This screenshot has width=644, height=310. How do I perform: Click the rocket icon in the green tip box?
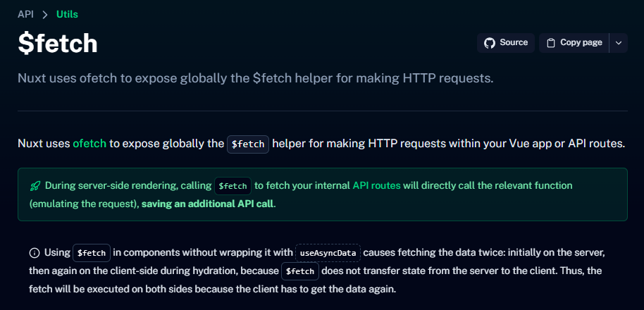tap(35, 187)
